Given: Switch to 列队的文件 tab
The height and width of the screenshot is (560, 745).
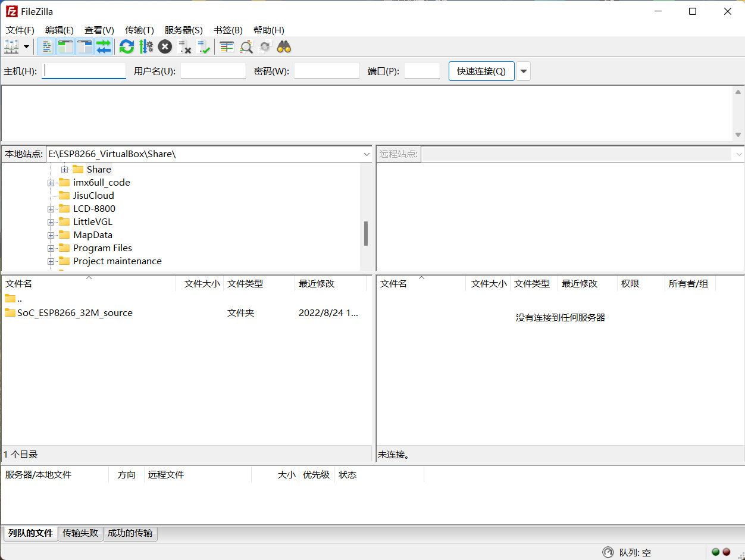Looking at the screenshot, I should click(30, 533).
